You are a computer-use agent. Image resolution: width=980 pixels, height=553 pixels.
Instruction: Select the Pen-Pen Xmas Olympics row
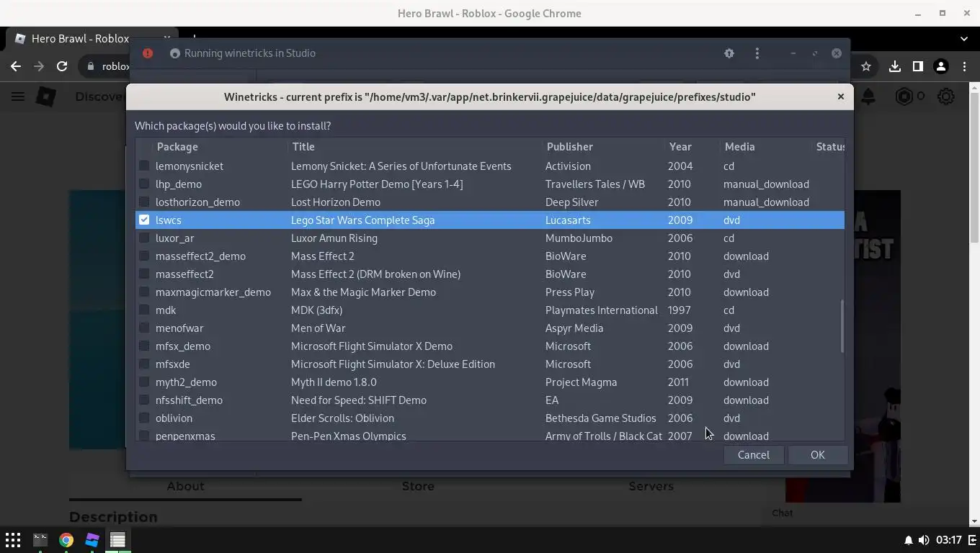tap(490, 436)
